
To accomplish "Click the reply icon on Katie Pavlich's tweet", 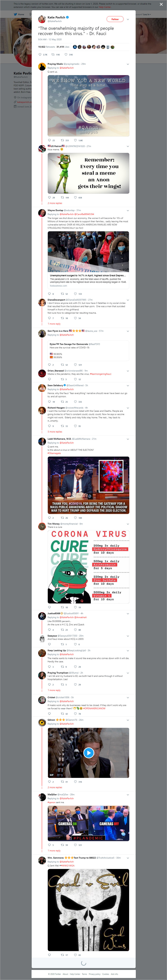I will pyautogui.click(x=40, y=54).
